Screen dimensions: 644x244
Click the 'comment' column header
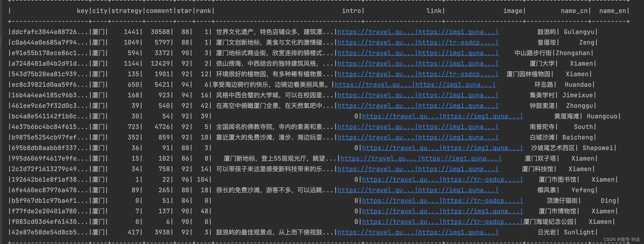(x=159, y=11)
